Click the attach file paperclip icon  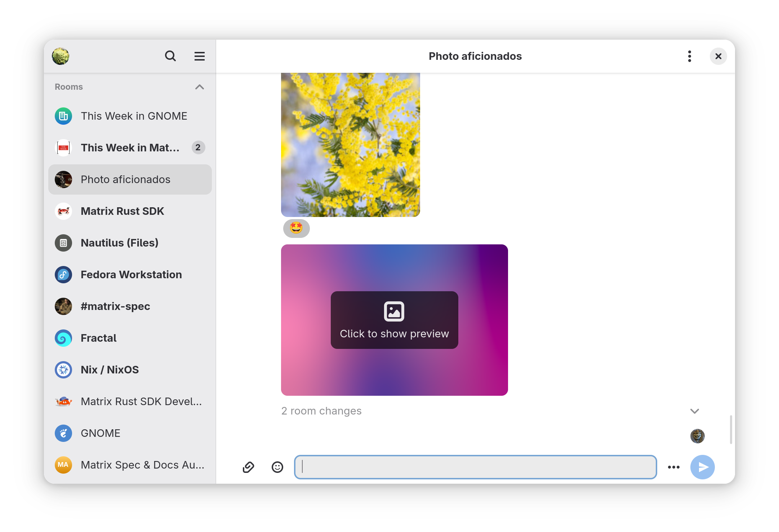tap(249, 467)
